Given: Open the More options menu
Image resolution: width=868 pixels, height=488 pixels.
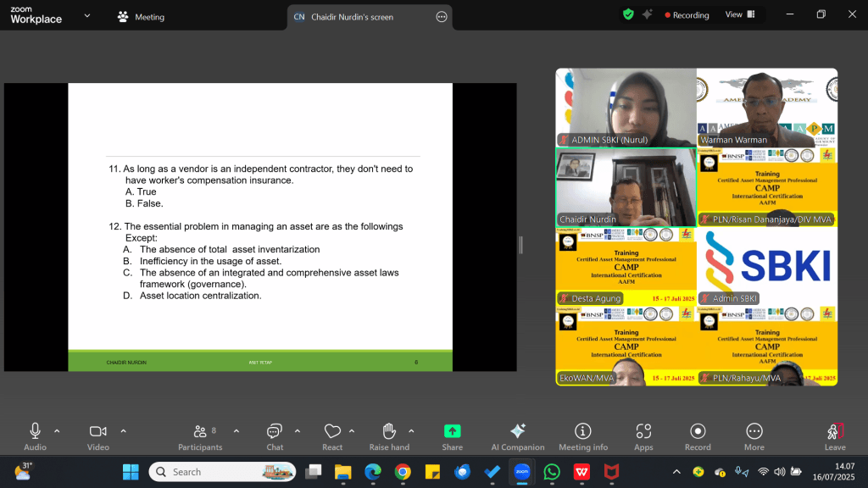Looking at the screenshot, I should (754, 436).
